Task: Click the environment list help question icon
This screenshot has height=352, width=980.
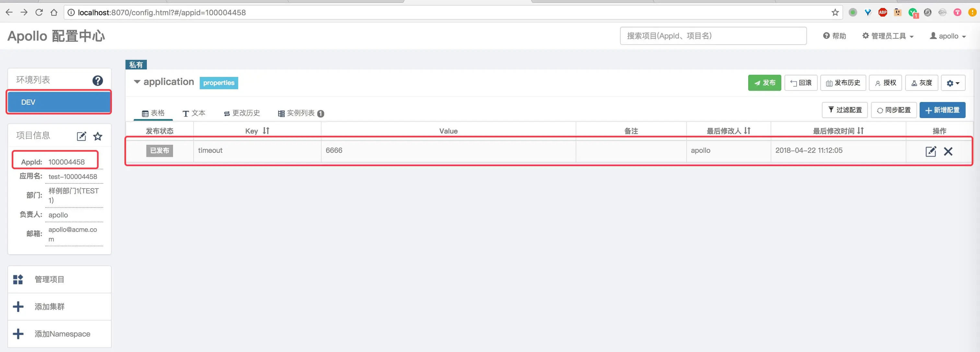Action: point(98,80)
